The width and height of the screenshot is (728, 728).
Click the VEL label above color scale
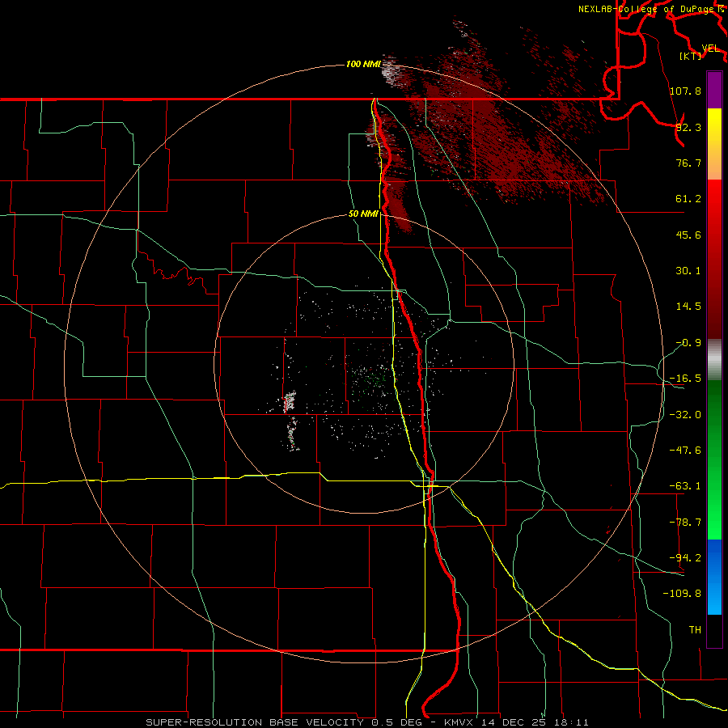(x=711, y=49)
